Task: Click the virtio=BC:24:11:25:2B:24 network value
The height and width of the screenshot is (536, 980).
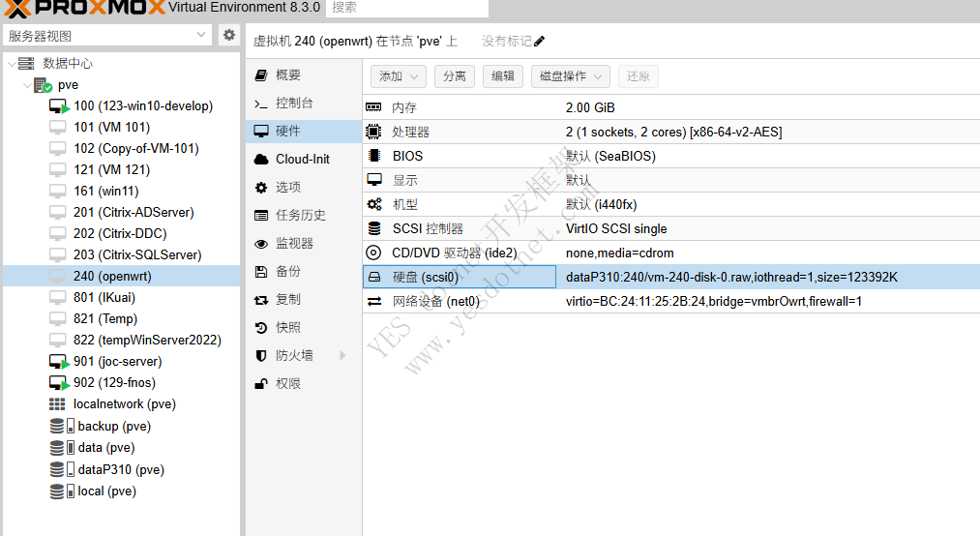Action: pos(714,301)
